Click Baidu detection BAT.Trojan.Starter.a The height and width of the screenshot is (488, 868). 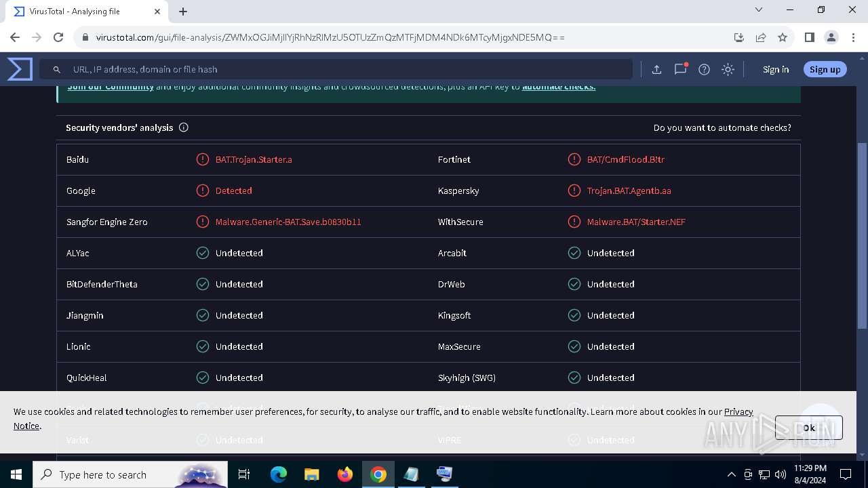pos(254,159)
